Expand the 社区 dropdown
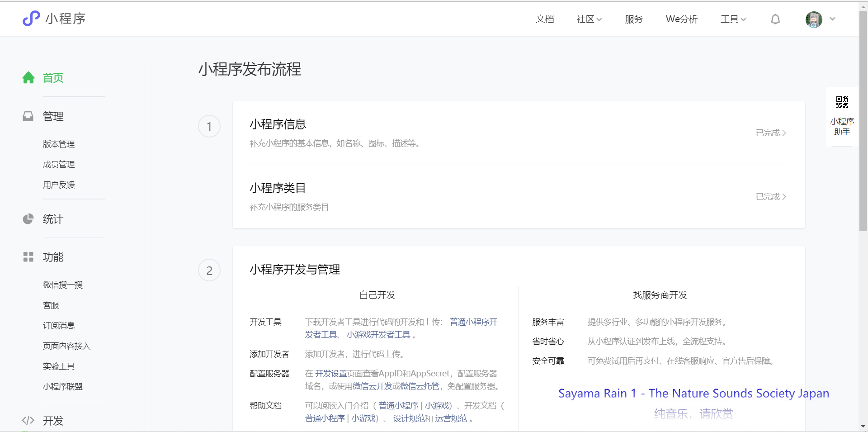Viewport: 868px width, 432px height. 588,19
